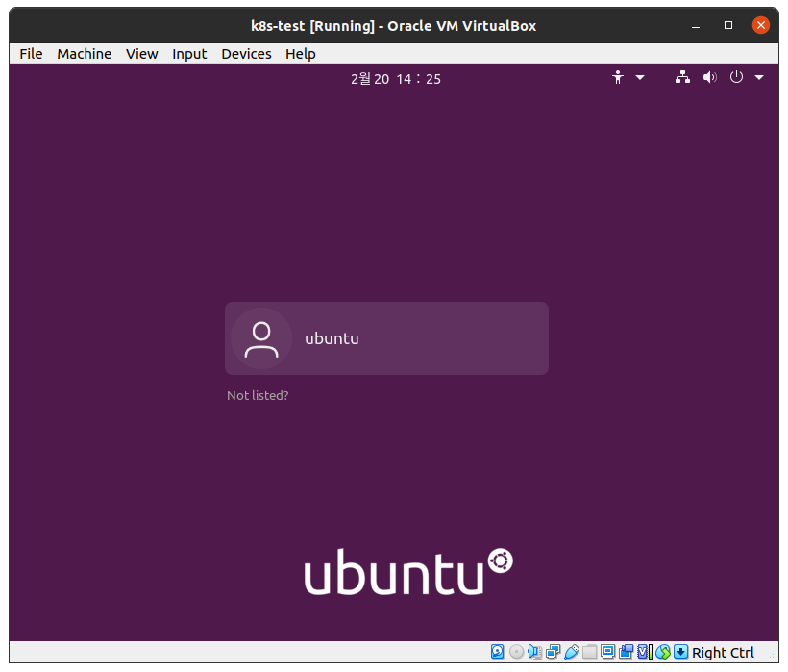Screen dimensions: 788x672
Task: Maximize the VirtualBox window
Action: pos(728,25)
